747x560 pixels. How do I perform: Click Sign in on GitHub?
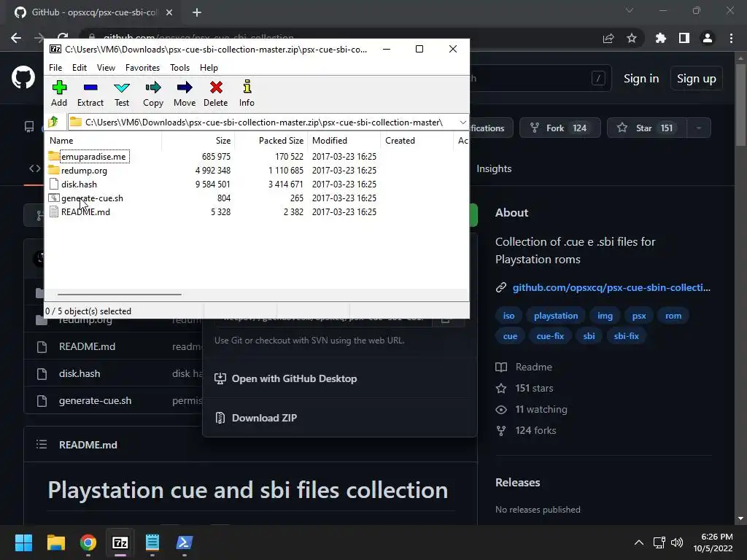pyautogui.click(x=641, y=79)
